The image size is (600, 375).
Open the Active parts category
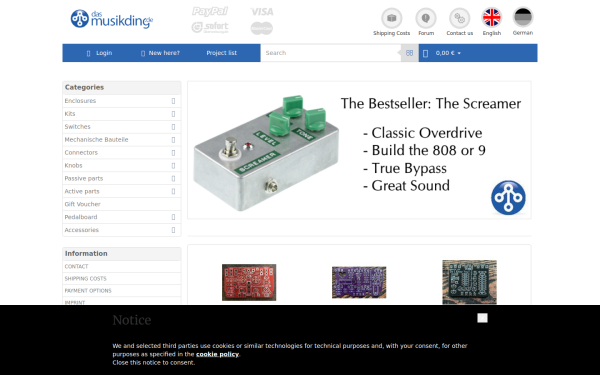pyautogui.click(x=82, y=191)
